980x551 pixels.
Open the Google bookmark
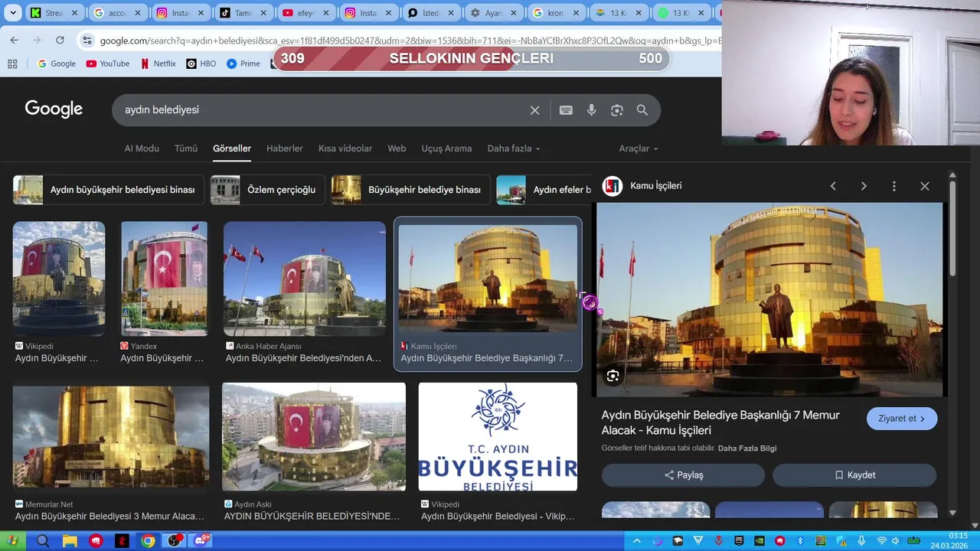click(x=57, y=64)
